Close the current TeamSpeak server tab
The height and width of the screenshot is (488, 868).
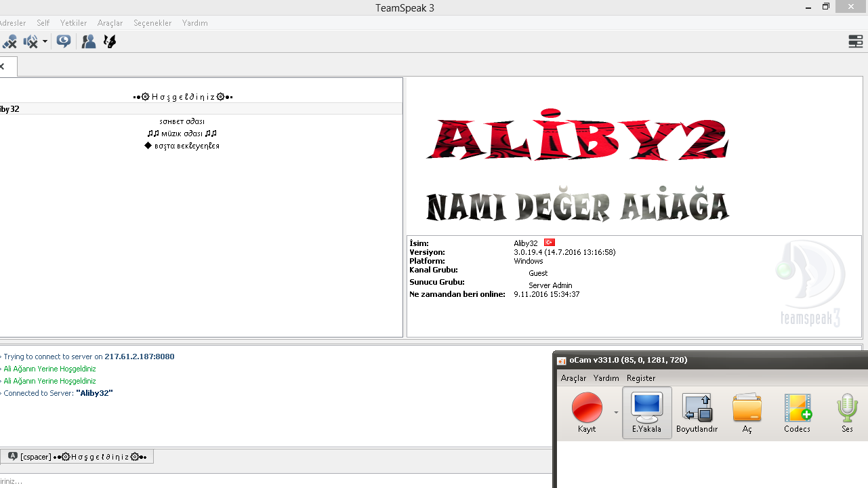[2, 66]
